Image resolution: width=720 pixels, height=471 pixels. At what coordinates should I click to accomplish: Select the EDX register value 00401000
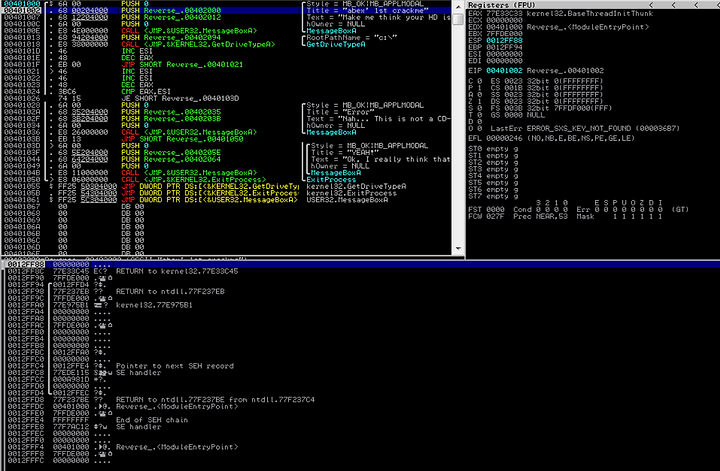click(x=504, y=27)
